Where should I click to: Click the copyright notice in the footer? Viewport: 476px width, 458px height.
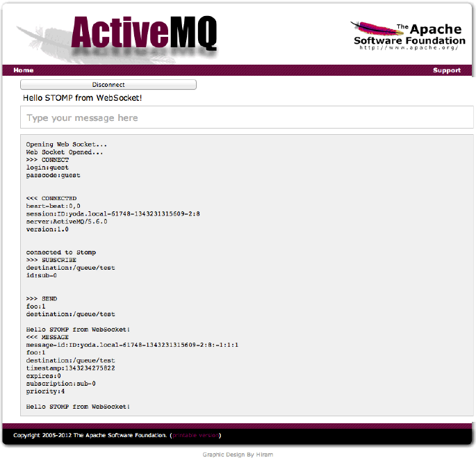click(x=90, y=435)
